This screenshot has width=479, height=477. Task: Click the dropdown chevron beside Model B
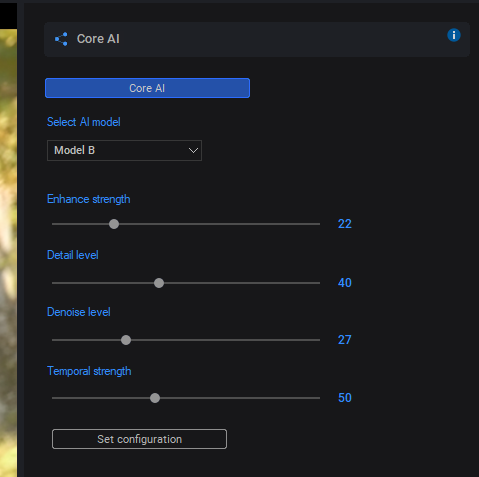point(193,150)
